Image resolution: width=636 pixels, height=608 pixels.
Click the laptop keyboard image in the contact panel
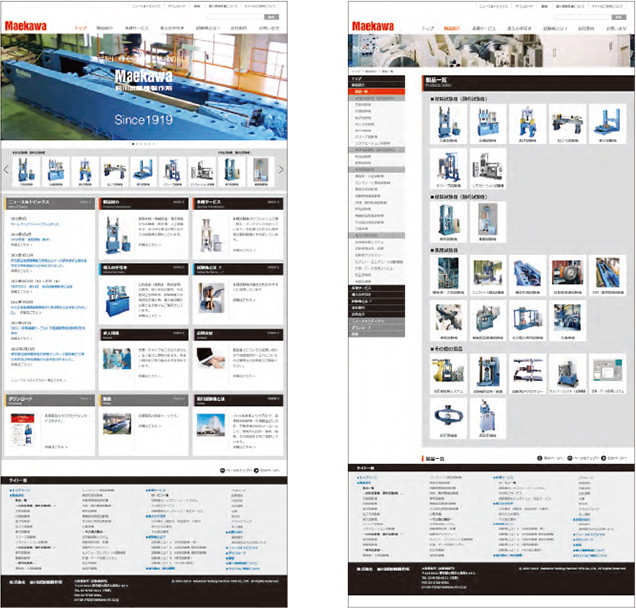pos(211,358)
